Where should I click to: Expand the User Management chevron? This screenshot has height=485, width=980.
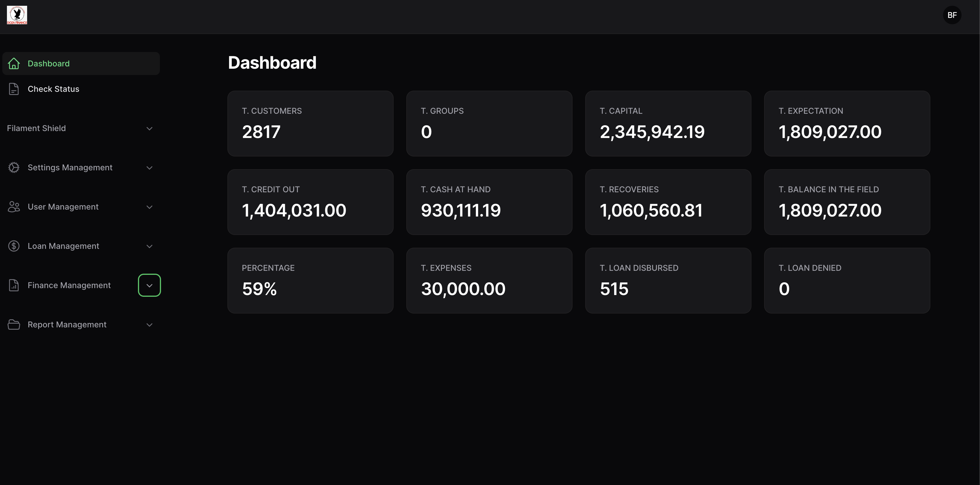tap(149, 207)
